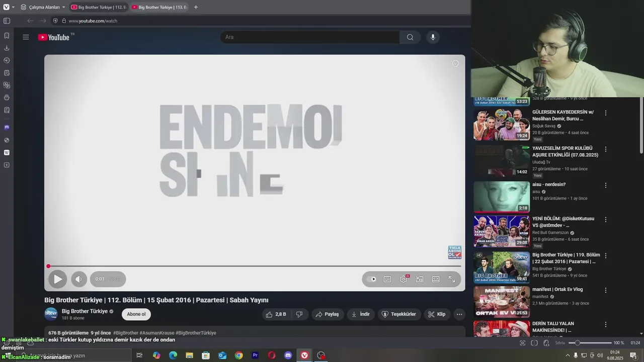644x362 pixels.
Task: Adjust the page zoom slider
Action: tap(589, 343)
